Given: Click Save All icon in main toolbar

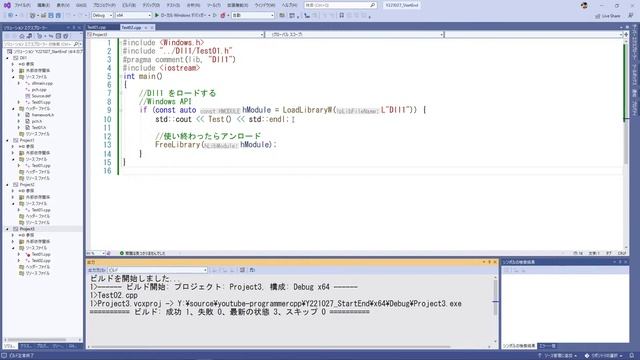Looking at the screenshot, I should coord(58,16).
